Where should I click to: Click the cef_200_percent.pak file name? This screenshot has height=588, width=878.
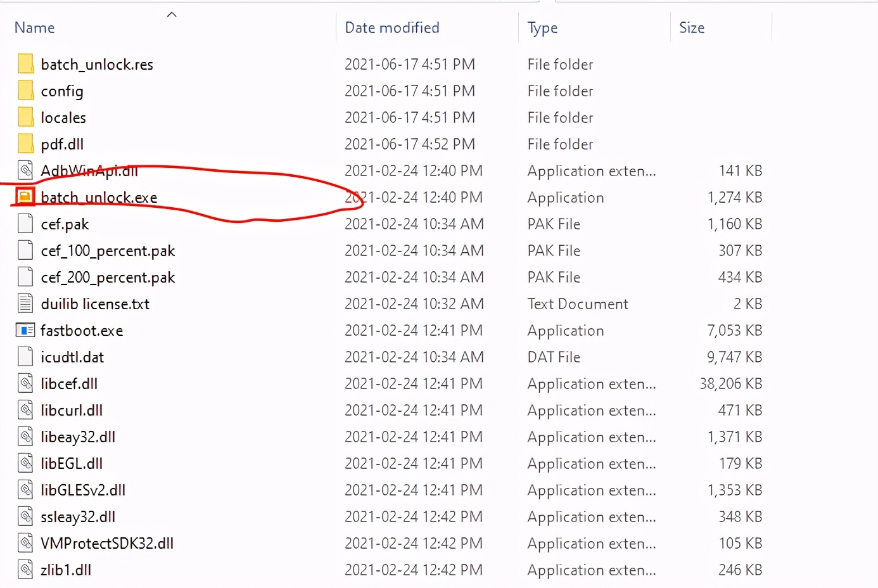[108, 278]
